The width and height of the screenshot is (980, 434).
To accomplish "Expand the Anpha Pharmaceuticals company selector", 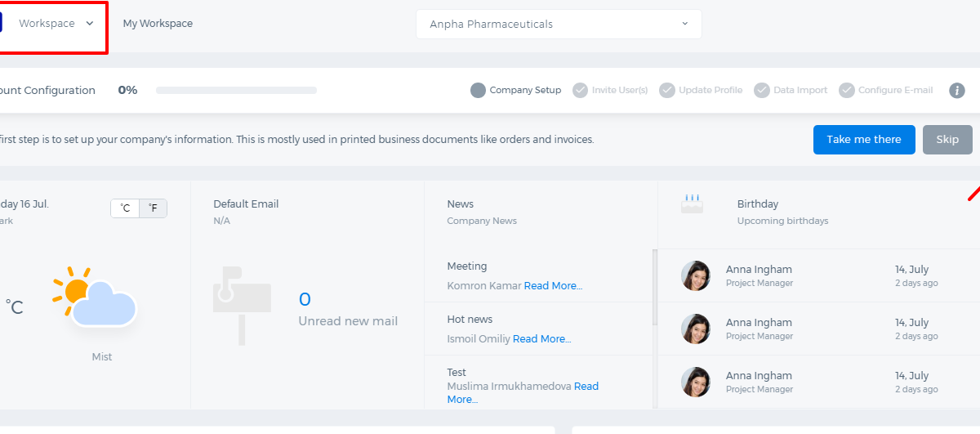I will pos(559,24).
